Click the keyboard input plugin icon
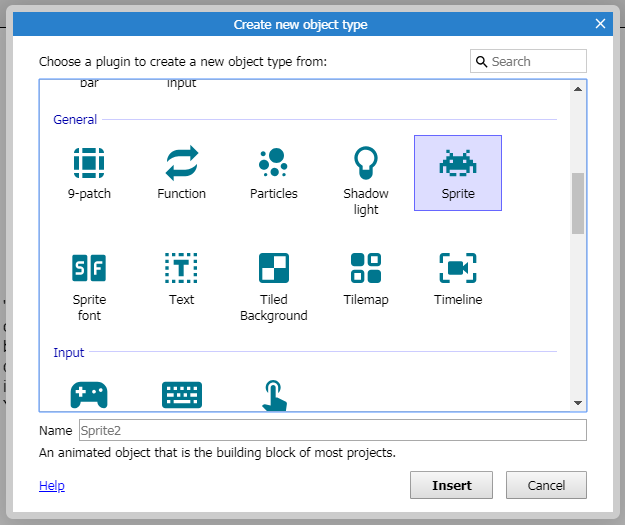 click(x=182, y=395)
